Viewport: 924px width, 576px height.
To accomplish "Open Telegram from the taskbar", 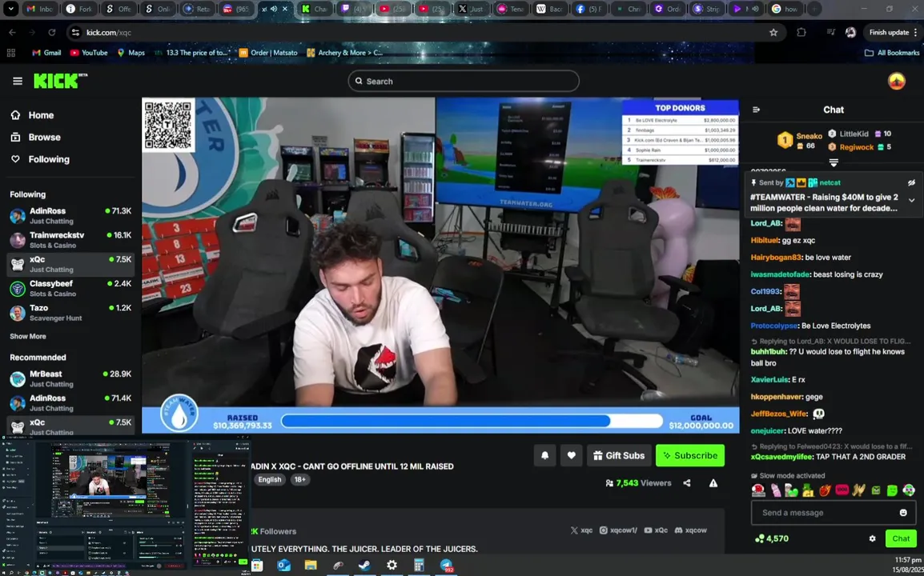I will pyautogui.click(x=446, y=566).
